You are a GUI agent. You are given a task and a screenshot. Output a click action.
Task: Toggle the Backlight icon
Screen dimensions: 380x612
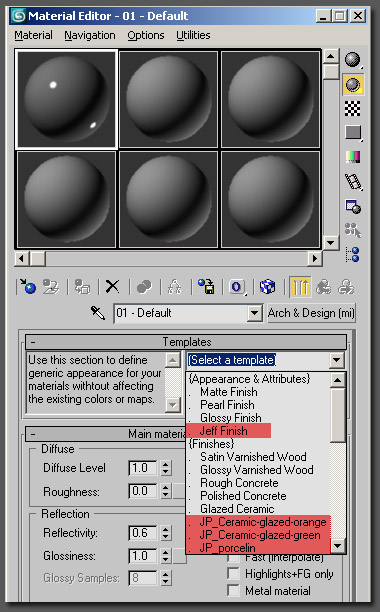pyautogui.click(x=353, y=84)
